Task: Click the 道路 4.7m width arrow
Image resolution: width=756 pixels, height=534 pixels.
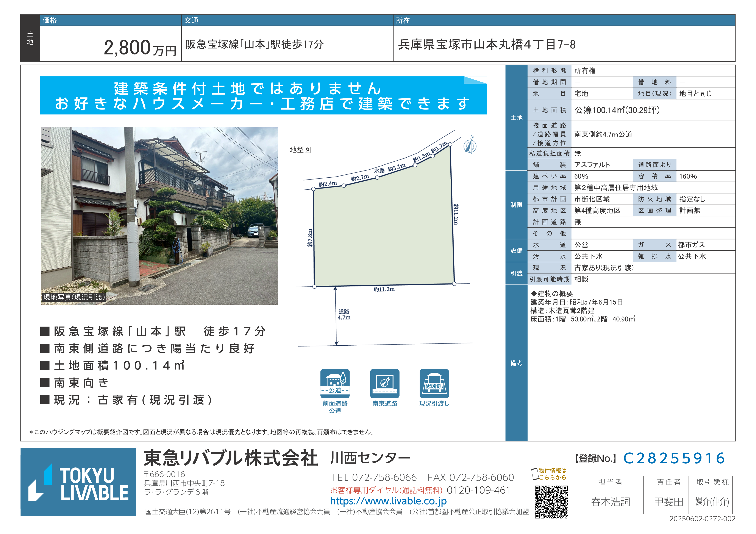Action: [x=336, y=316]
